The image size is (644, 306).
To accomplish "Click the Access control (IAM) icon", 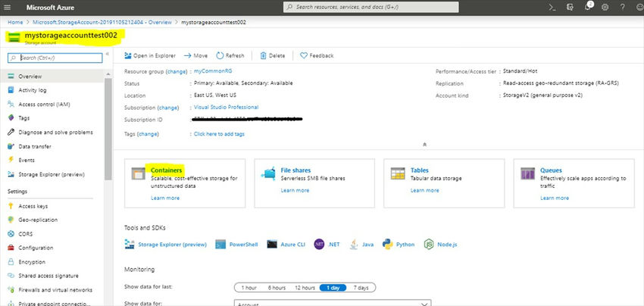I will click(x=11, y=105).
